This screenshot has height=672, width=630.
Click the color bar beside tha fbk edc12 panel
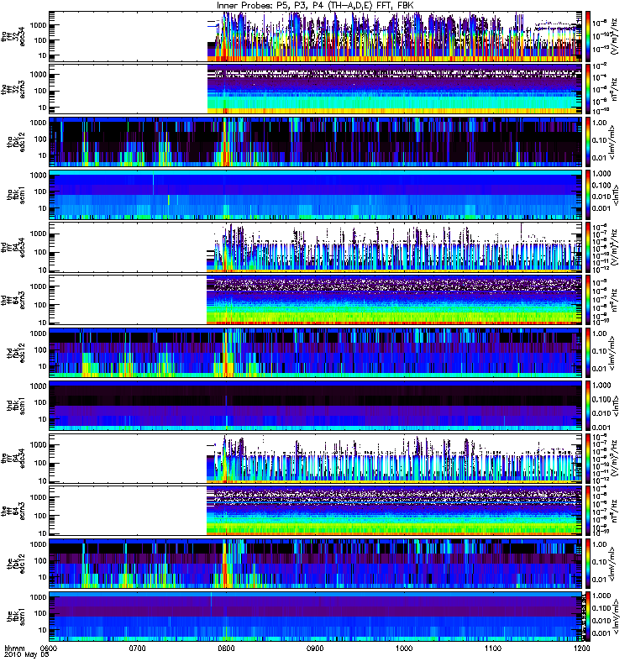[587, 142]
